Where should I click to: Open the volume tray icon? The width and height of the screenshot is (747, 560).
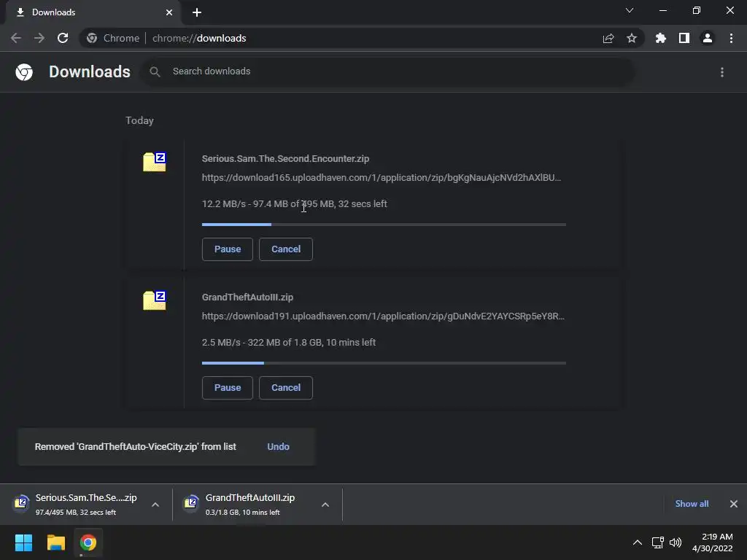coord(676,542)
